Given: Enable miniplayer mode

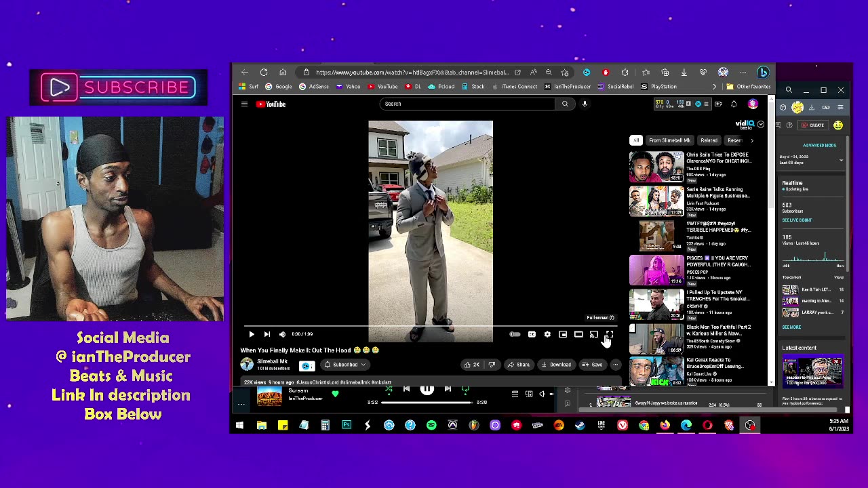Looking at the screenshot, I should pos(563,334).
